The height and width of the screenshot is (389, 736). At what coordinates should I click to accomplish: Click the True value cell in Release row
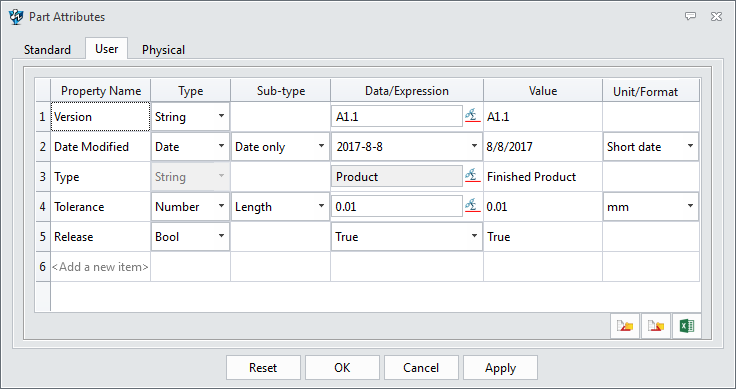pyautogui.click(x=543, y=236)
